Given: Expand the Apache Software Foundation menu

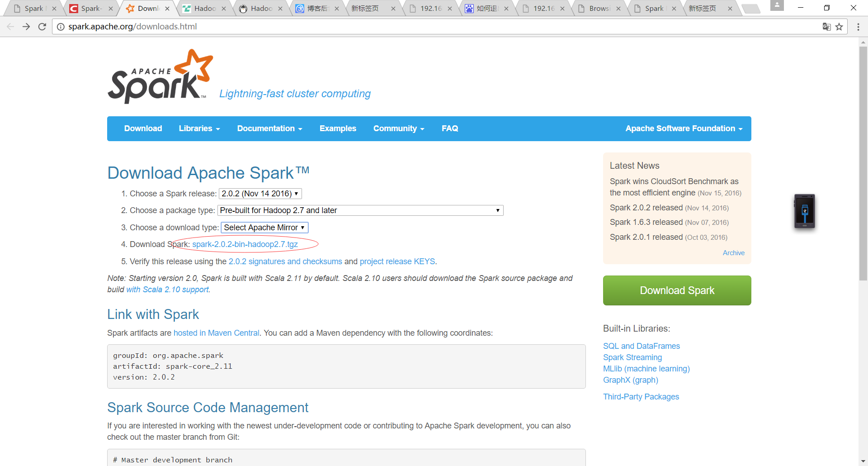Looking at the screenshot, I should [x=684, y=128].
